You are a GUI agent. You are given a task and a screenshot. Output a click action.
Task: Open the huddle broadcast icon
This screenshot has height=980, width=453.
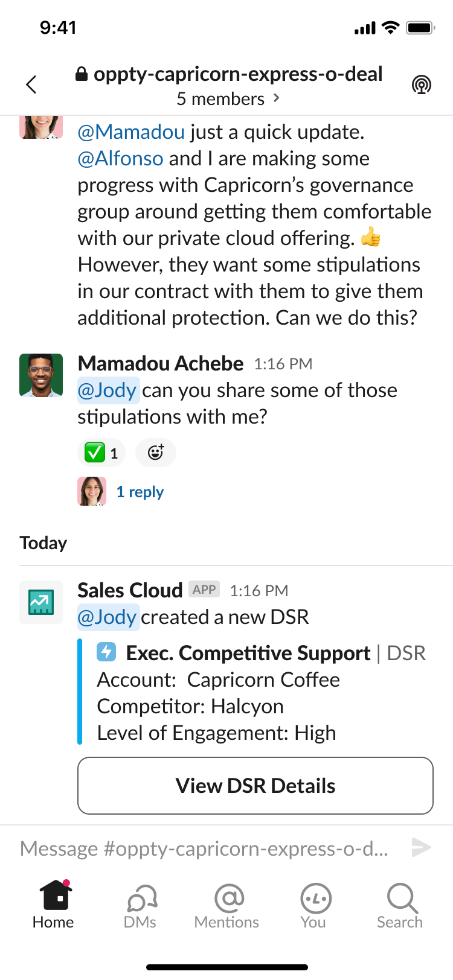(422, 85)
